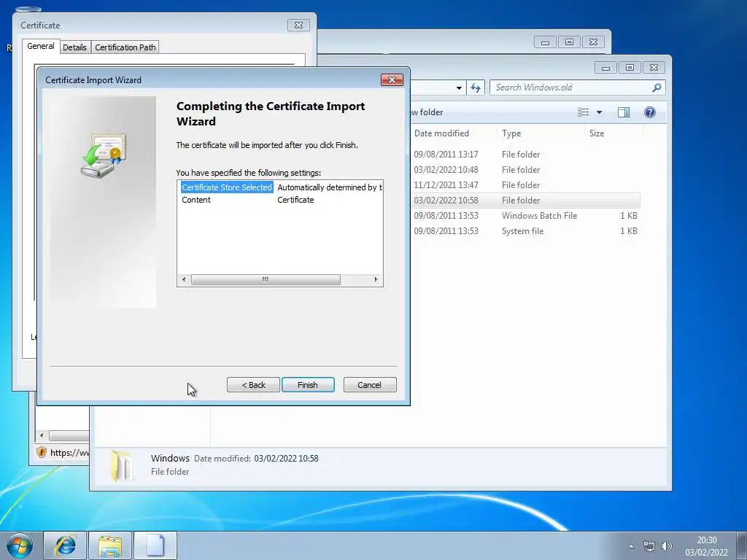
Task: Click Finish to import the certificate
Action: coord(308,385)
